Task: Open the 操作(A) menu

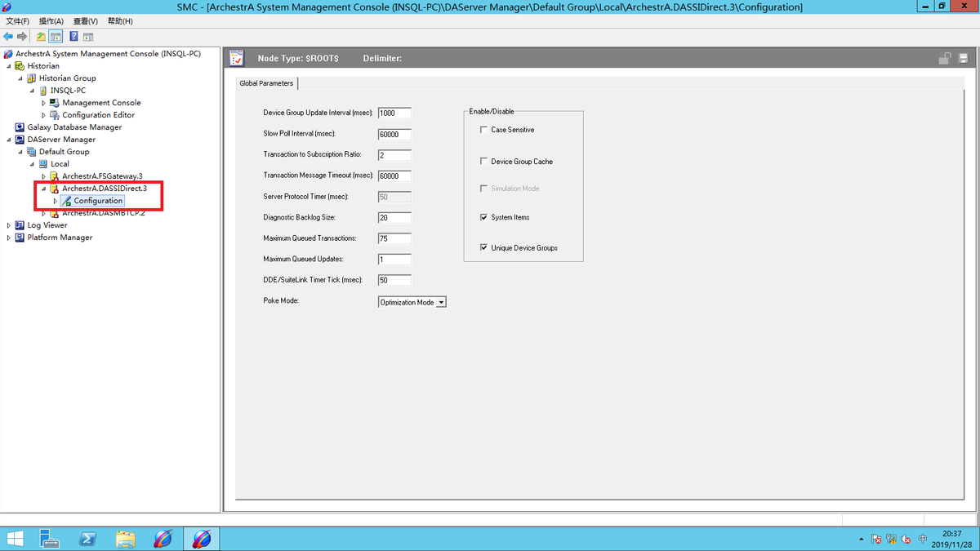Action: coord(51,21)
